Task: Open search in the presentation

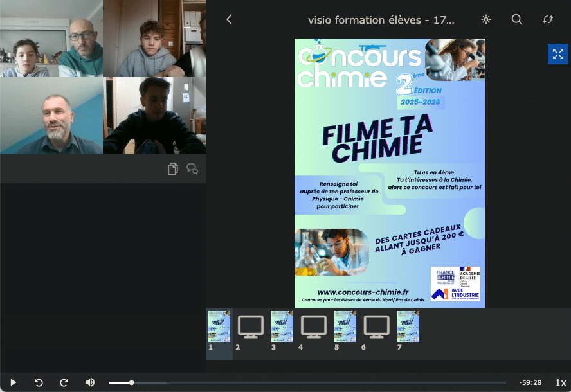Action: (517, 19)
